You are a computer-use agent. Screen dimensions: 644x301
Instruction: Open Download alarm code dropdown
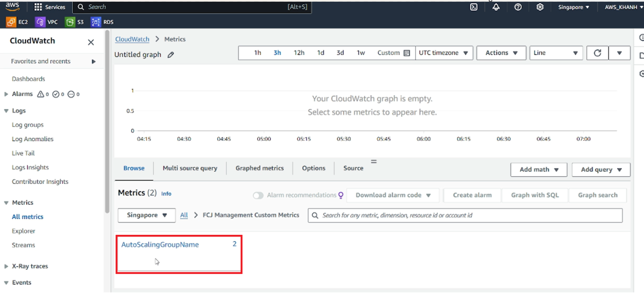393,195
